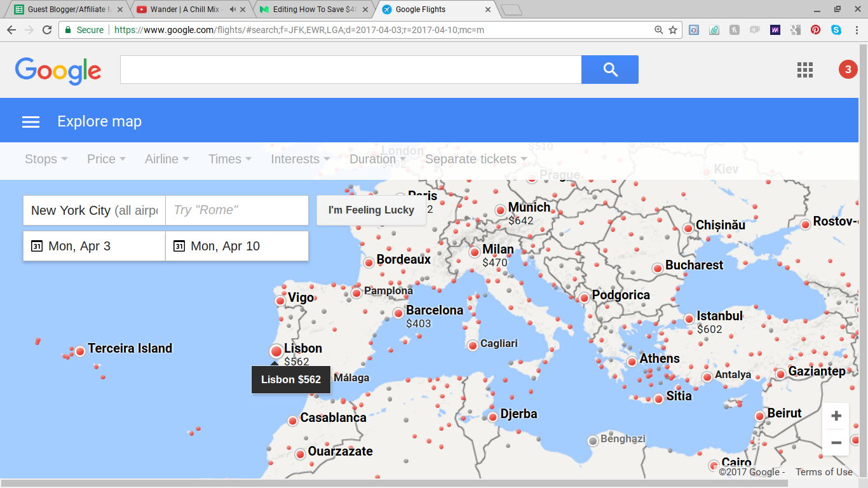Select the Djerba marker on the map
The height and width of the screenshot is (488, 868).
click(x=492, y=417)
